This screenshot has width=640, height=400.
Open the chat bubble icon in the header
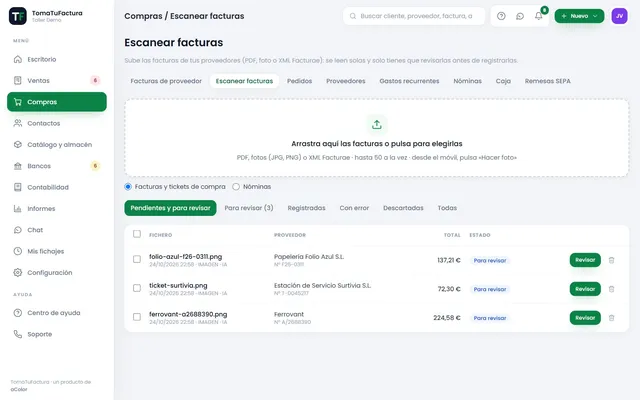click(520, 16)
